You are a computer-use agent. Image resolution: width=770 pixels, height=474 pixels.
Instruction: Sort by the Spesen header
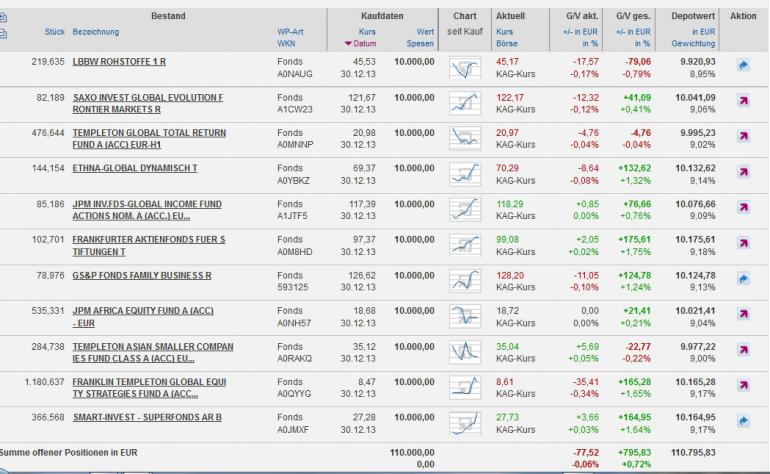pos(425,44)
